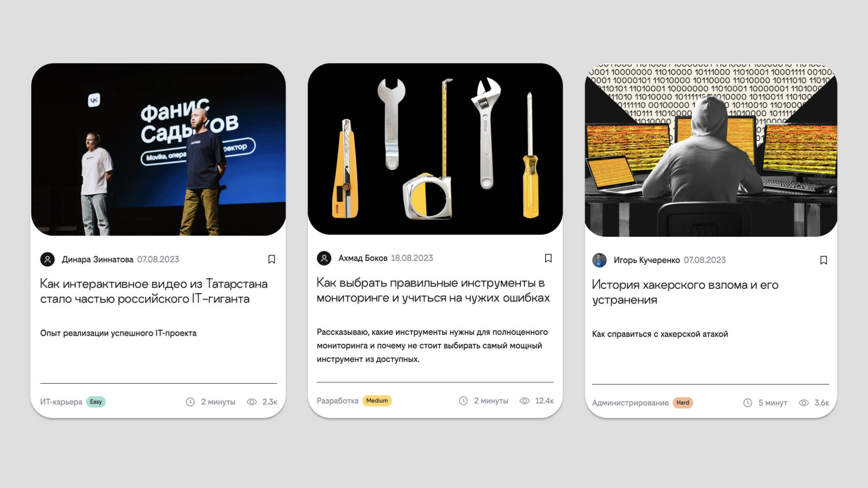Click the clock icon beside 5 минут
The height and width of the screenshot is (488, 868).
tap(748, 403)
